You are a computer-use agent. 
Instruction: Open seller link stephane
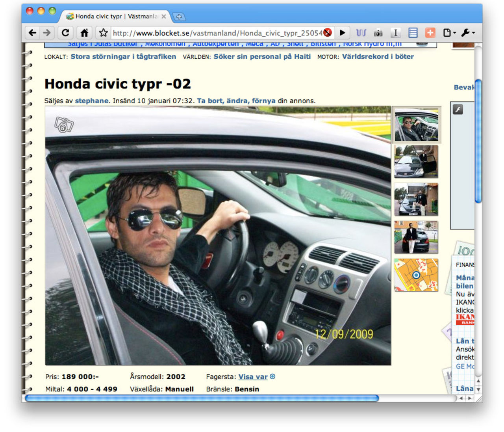tap(92, 101)
